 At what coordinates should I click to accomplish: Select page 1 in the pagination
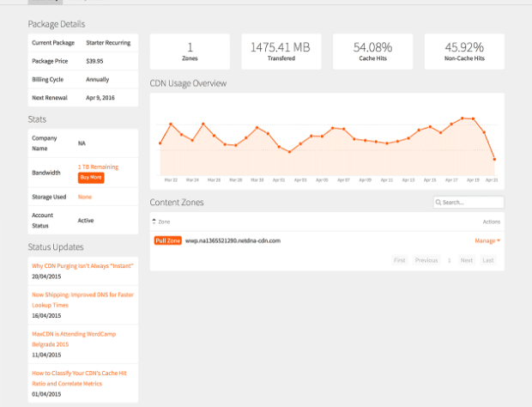448,259
